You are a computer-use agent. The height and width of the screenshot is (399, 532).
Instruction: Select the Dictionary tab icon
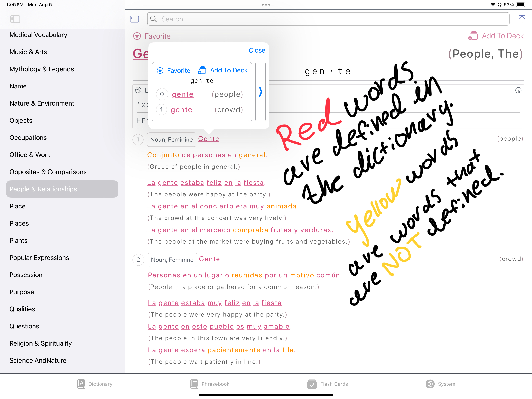tap(81, 384)
